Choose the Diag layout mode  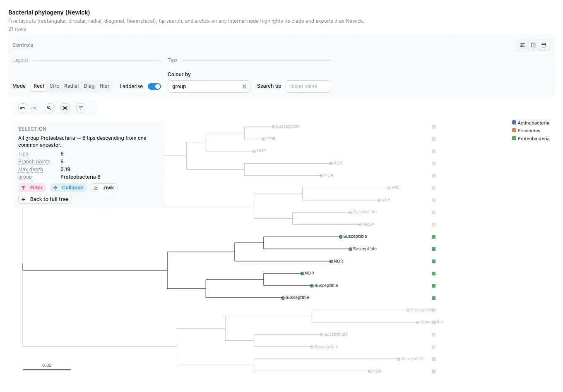89,86
